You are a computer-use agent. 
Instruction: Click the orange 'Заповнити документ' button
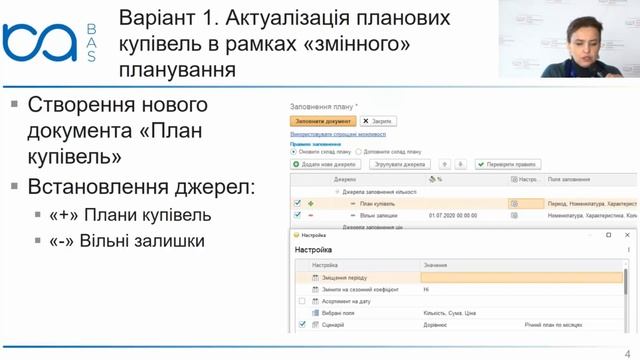[323, 121]
